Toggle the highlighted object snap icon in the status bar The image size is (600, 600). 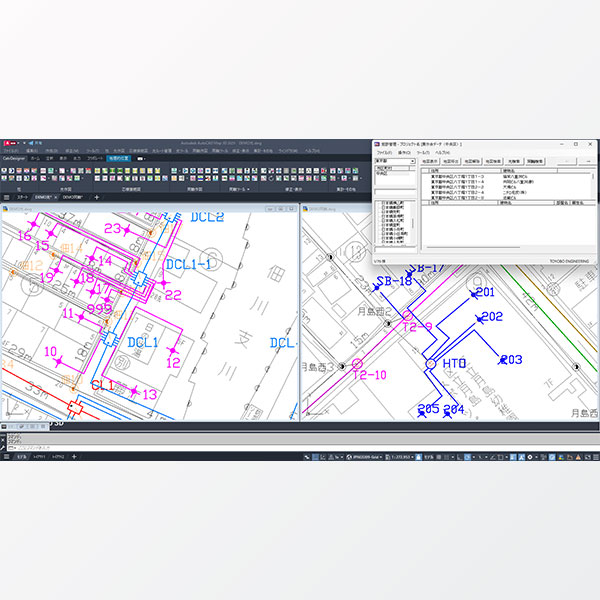[x=467, y=457]
